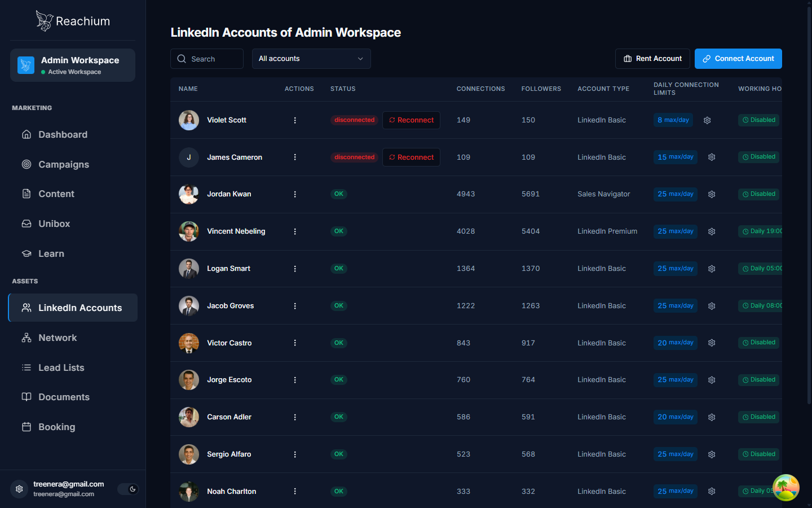Click the Rent Account button
The width and height of the screenshot is (812, 508).
pos(652,59)
